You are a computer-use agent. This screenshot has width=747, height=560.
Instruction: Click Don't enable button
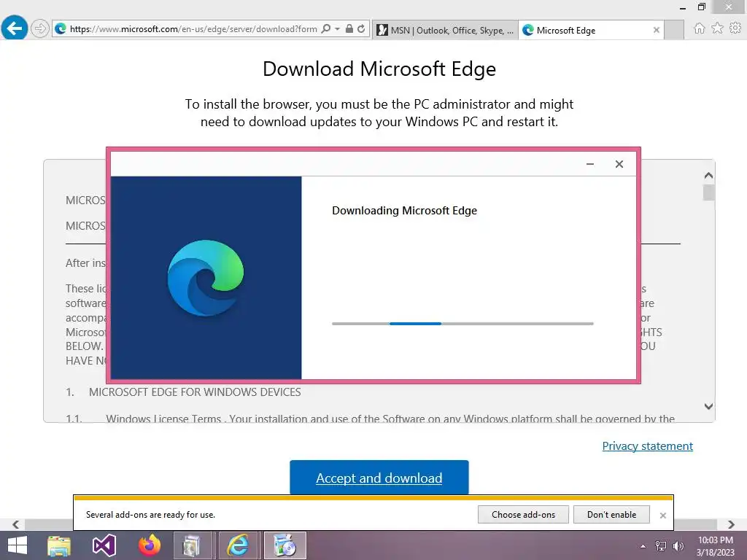(611, 514)
